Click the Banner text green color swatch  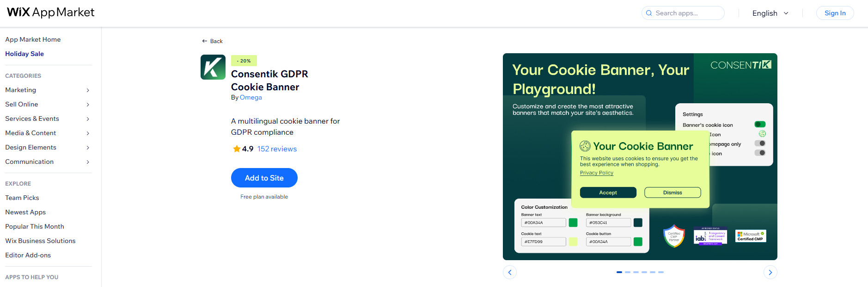pyautogui.click(x=573, y=223)
